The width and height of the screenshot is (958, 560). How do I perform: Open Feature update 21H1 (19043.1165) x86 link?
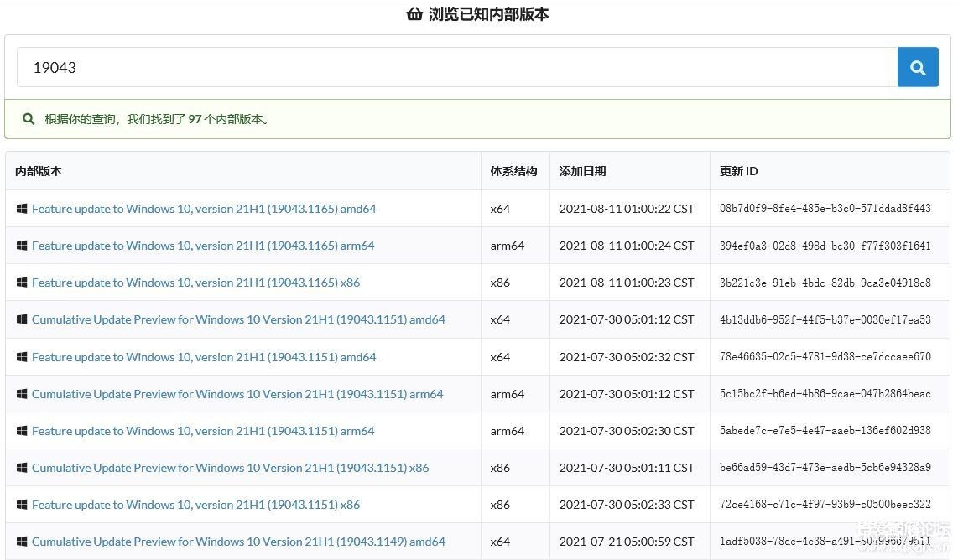pyautogui.click(x=196, y=283)
